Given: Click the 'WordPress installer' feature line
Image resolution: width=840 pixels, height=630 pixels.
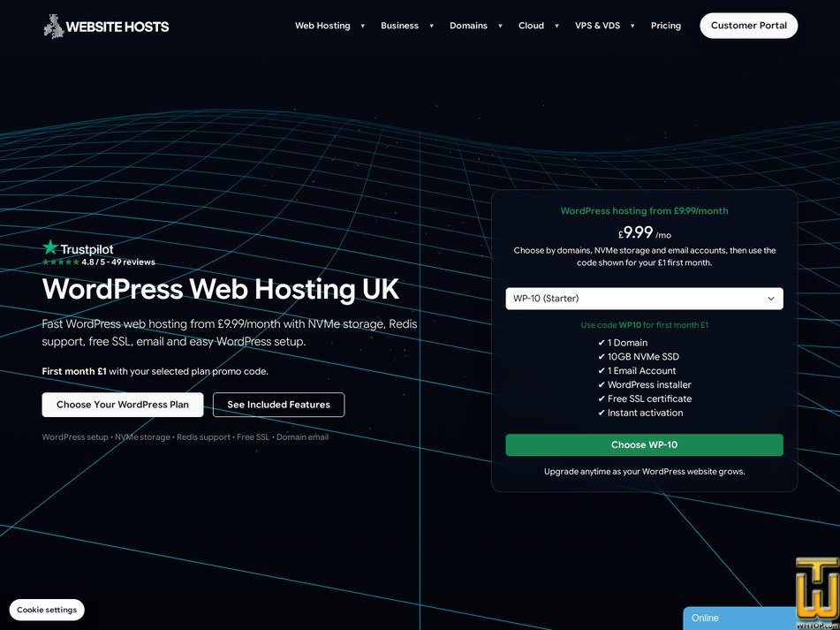Looking at the screenshot, I should pyautogui.click(x=644, y=384).
